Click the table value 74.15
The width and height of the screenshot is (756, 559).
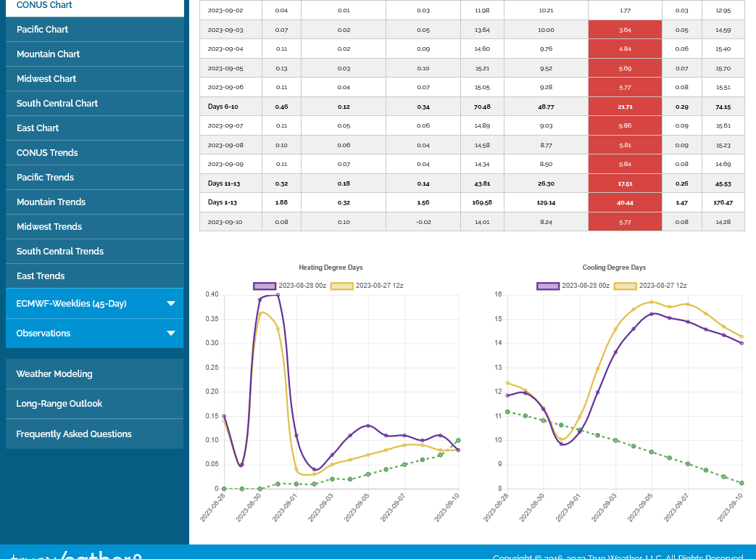pyautogui.click(x=723, y=107)
